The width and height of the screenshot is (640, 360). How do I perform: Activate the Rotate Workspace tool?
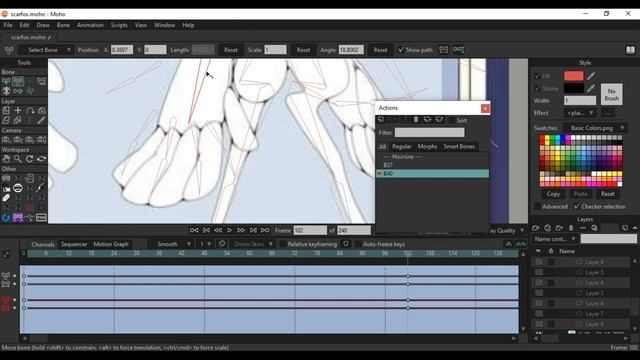pyautogui.click(x=30, y=159)
